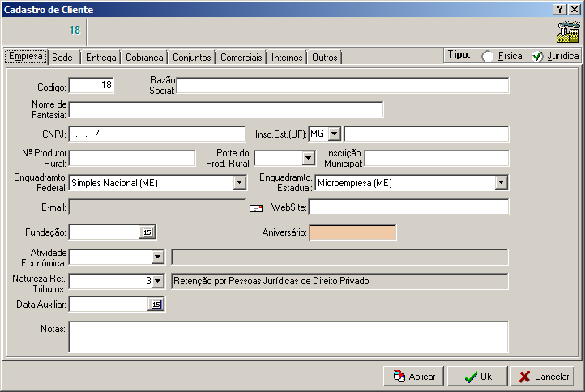
Task: Expand the Insc.Est. UF dropdown showing MG
Action: [335, 134]
